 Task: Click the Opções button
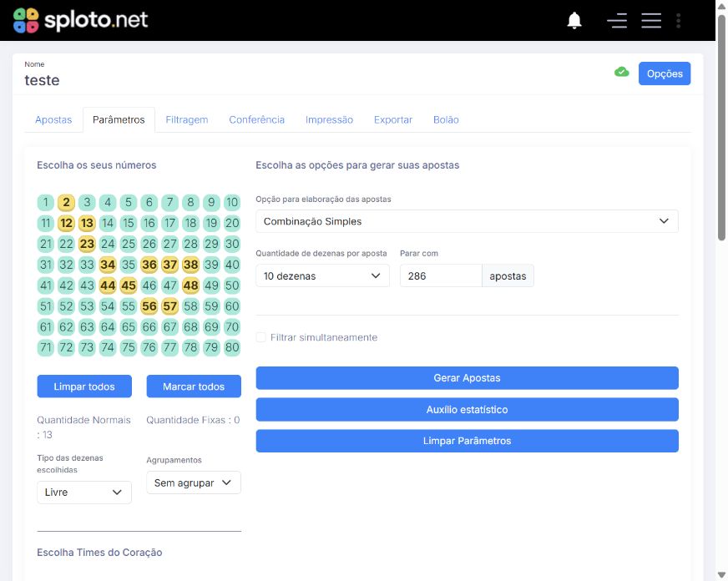pyautogui.click(x=665, y=73)
